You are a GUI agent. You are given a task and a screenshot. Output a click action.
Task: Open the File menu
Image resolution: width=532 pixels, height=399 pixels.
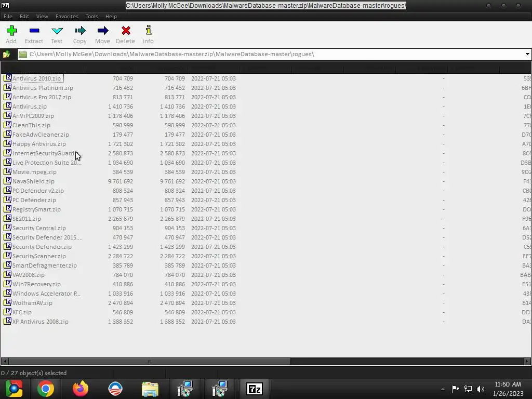pos(8,16)
